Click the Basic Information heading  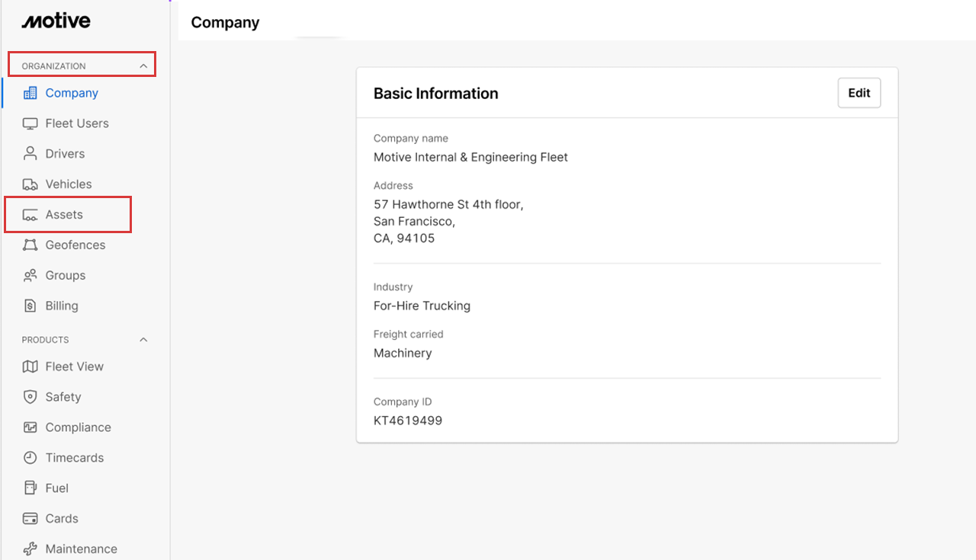pyautogui.click(x=436, y=94)
